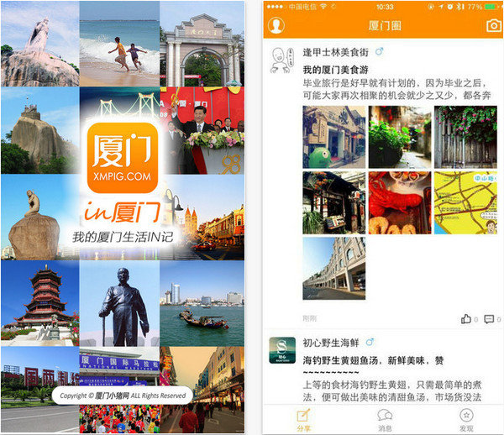
Task: Tap the 厦门 XMPIG.COM orange logo
Action: click(123, 158)
